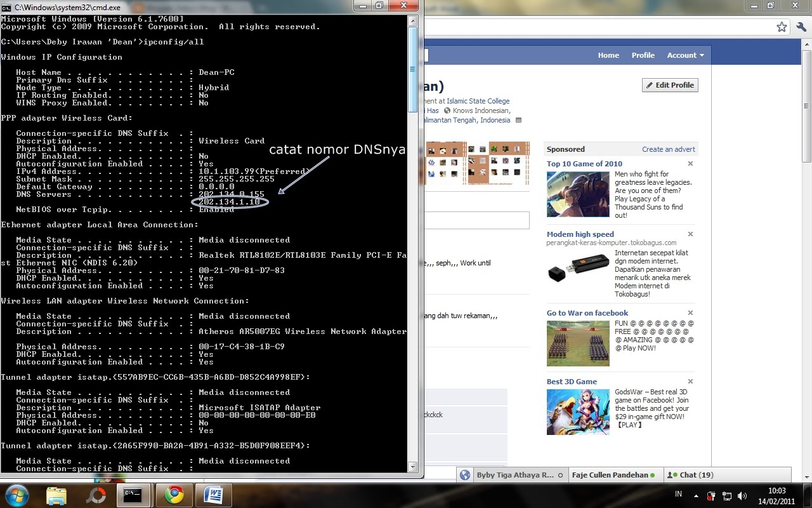The image size is (812, 508).
Task: Click pencil icon on Edit Profile button
Action: coord(650,85)
